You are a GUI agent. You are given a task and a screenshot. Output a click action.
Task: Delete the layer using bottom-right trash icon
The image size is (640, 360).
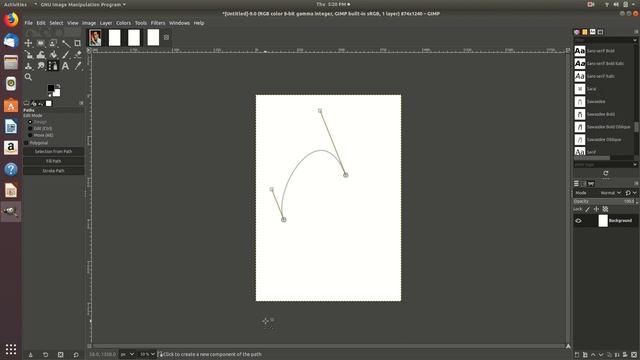[633, 355]
